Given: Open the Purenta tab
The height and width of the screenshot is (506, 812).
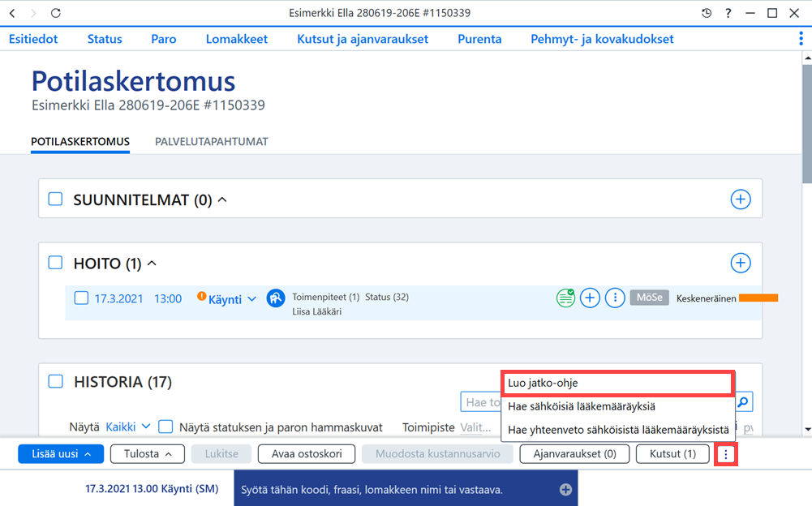Looking at the screenshot, I should (x=479, y=39).
